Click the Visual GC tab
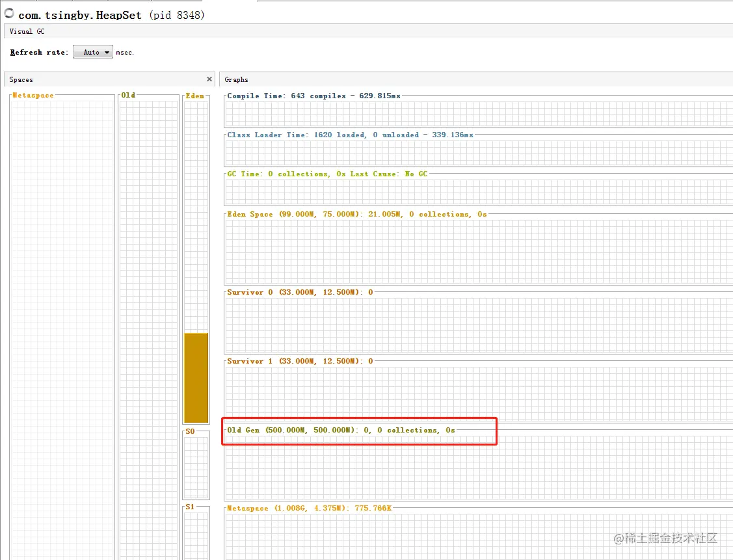 27,31
